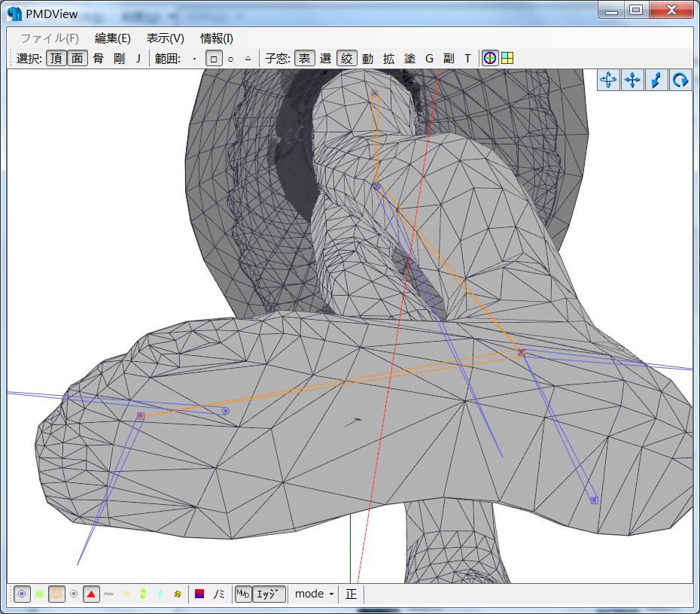The width and height of the screenshot is (700, 614).
Task: Open the ファイル(F) menu
Action: [x=49, y=38]
